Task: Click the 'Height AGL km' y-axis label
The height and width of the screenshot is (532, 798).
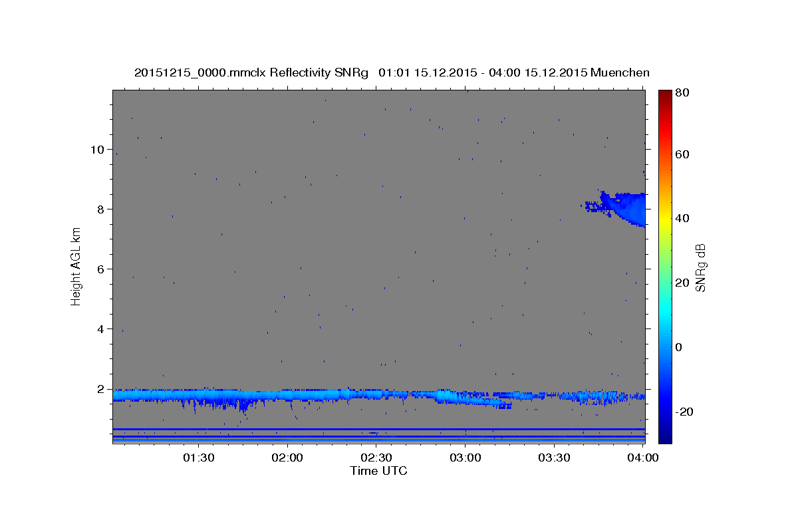Action: (x=76, y=267)
